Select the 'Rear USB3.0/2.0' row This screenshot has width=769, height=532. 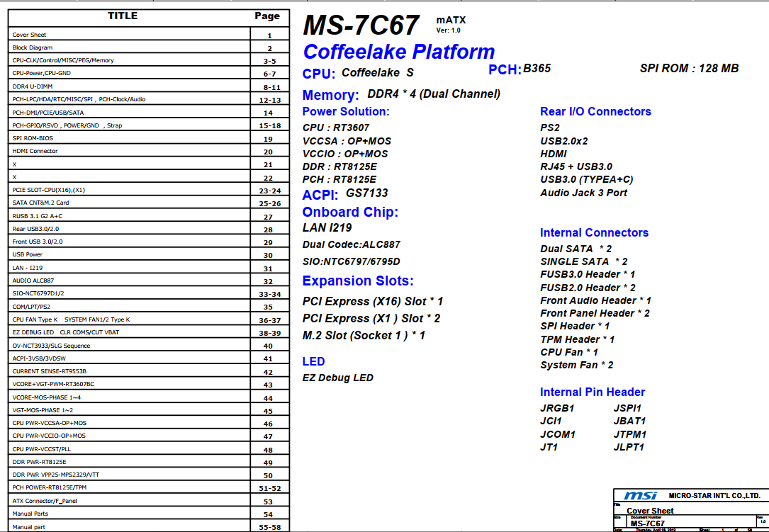point(149,229)
